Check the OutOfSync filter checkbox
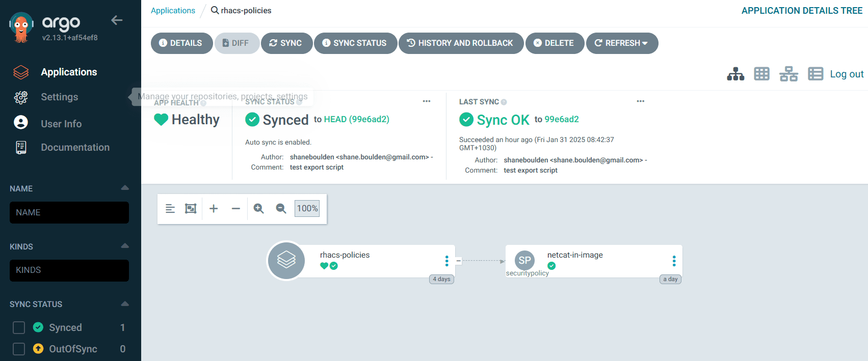This screenshot has width=868, height=361. pos(19,349)
